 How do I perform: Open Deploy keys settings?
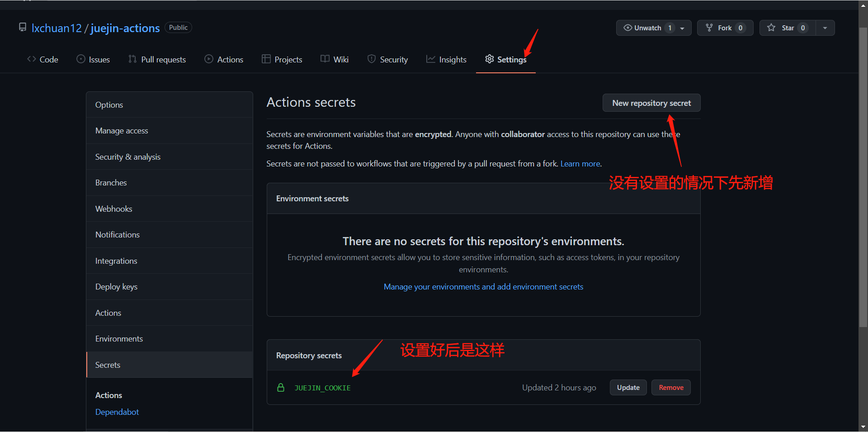click(170, 287)
